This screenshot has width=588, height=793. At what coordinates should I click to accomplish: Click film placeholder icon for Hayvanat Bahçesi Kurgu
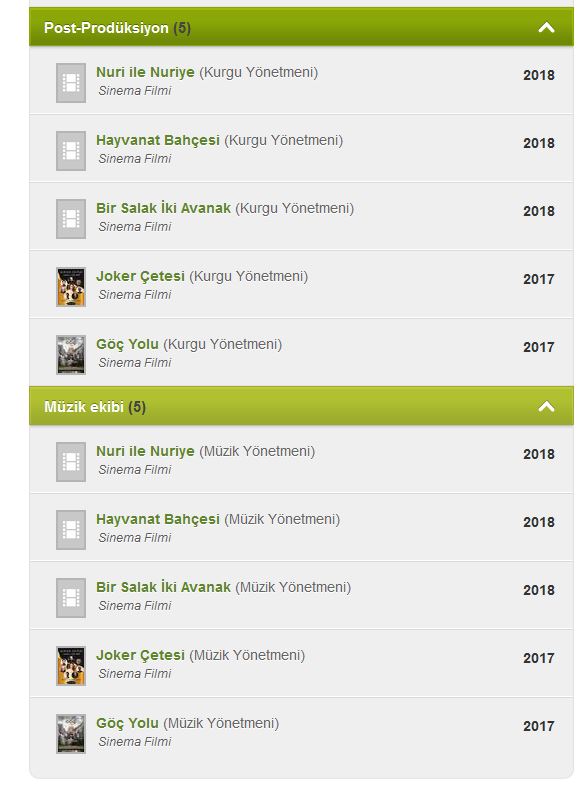(71, 151)
